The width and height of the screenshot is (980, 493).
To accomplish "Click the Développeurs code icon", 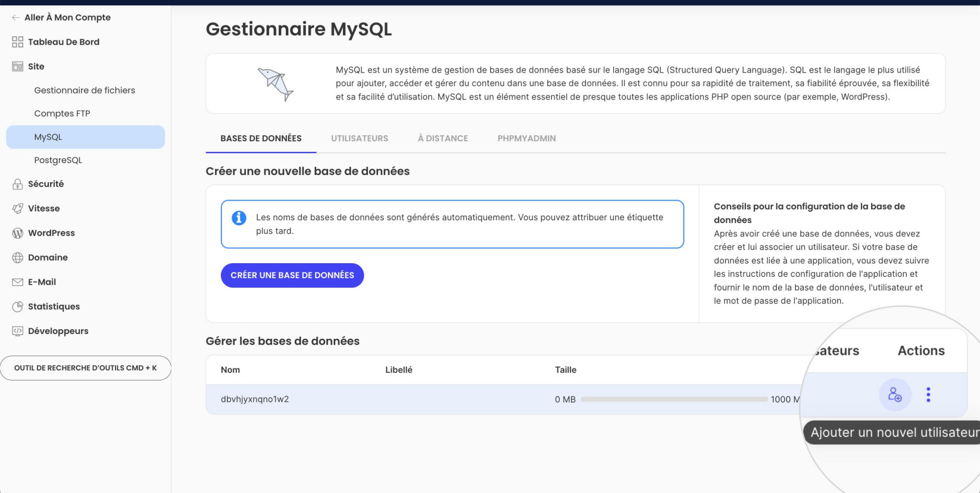I will coord(18,331).
